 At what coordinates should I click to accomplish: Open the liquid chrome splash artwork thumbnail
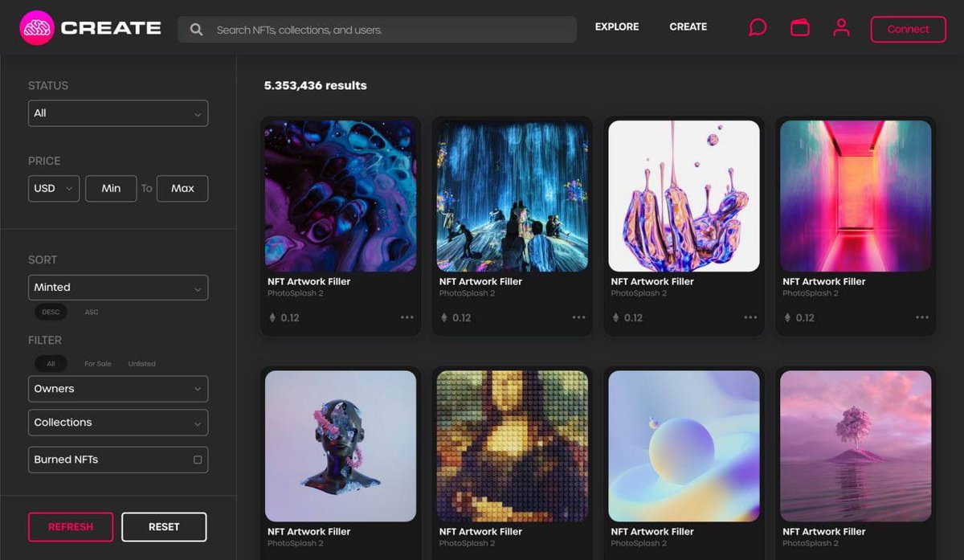coord(684,196)
